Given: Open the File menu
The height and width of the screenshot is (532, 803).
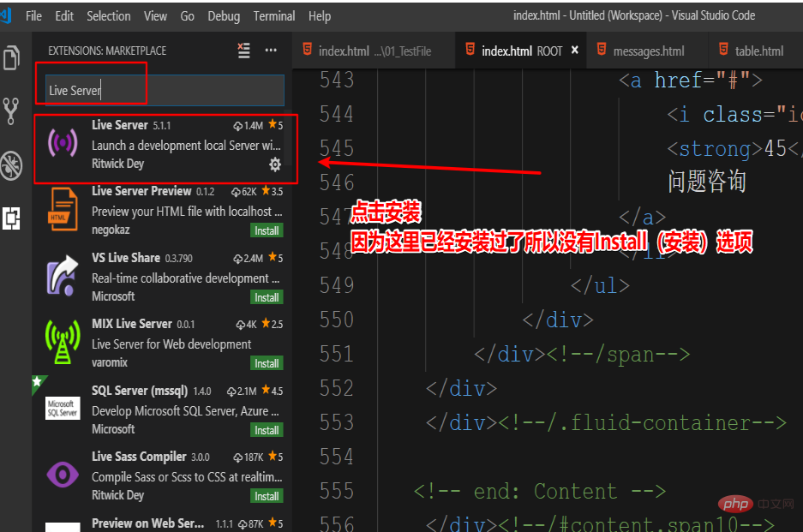Looking at the screenshot, I should [33, 16].
